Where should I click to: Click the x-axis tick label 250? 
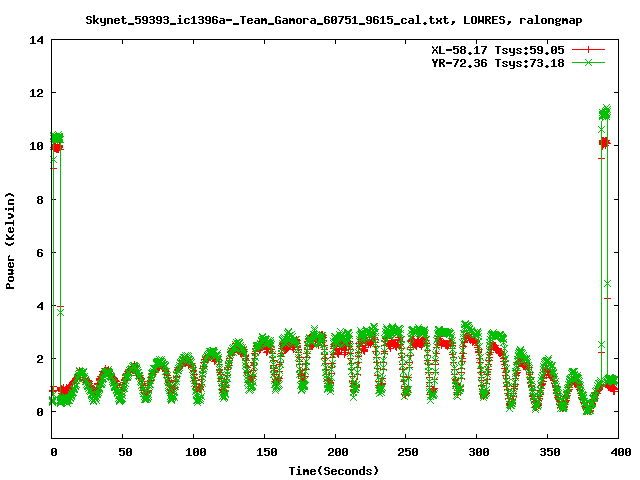pyautogui.click(x=408, y=452)
